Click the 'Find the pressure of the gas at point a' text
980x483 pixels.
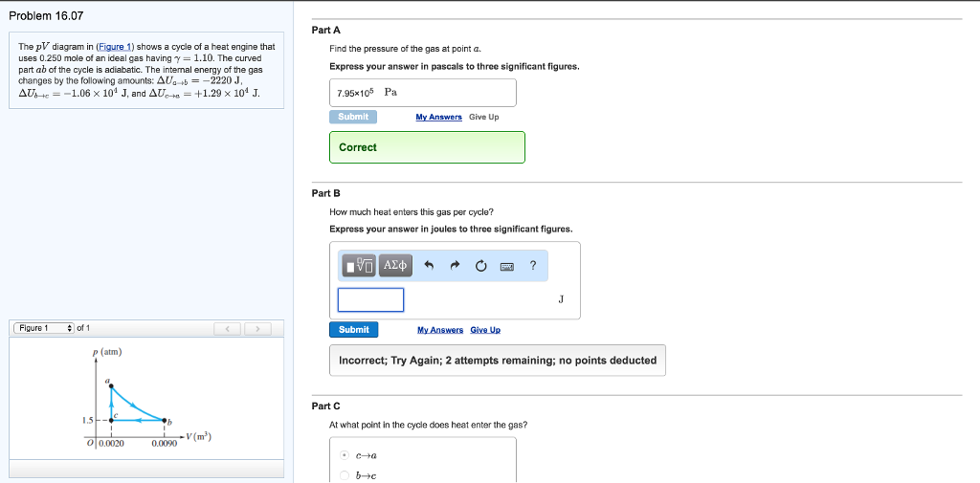click(406, 48)
